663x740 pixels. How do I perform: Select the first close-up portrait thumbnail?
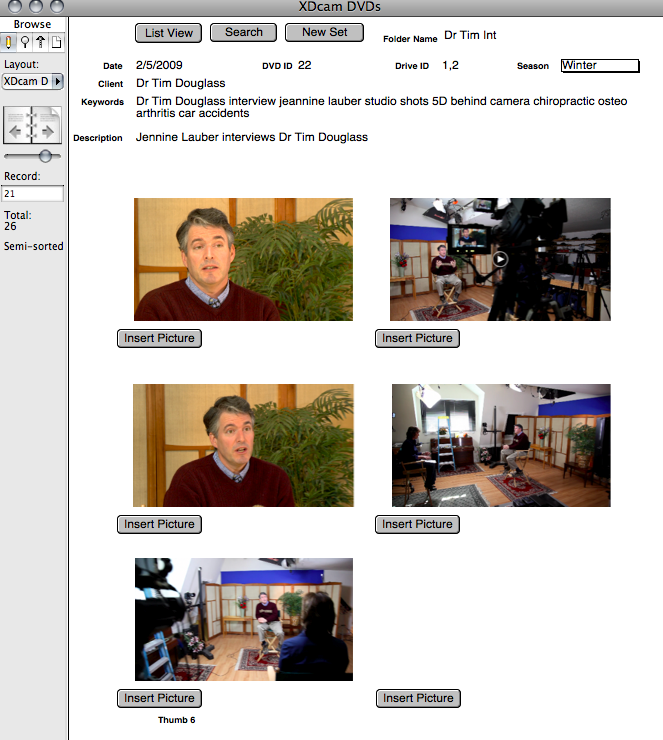243,259
